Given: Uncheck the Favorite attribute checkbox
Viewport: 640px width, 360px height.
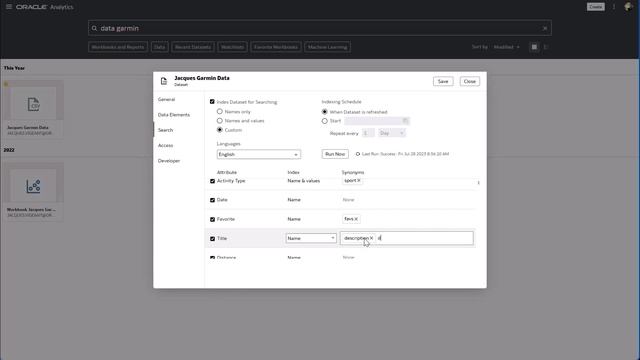Looking at the screenshot, I should click(212, 219).
